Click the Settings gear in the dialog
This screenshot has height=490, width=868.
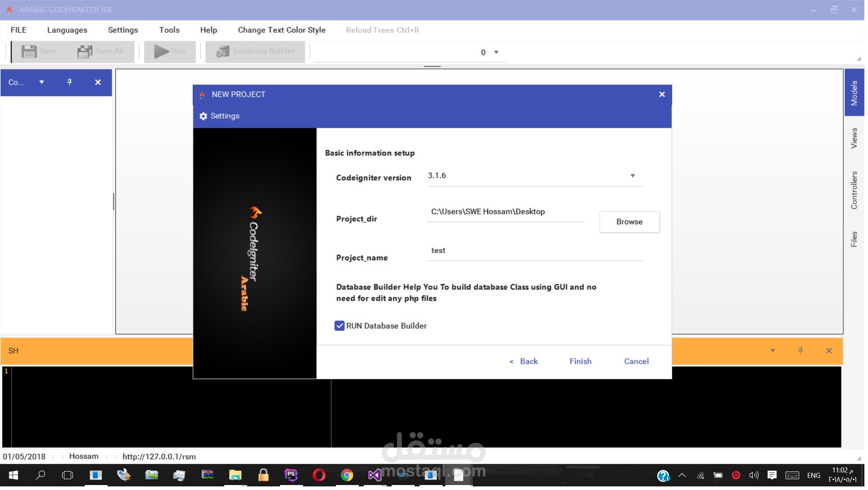203,116
